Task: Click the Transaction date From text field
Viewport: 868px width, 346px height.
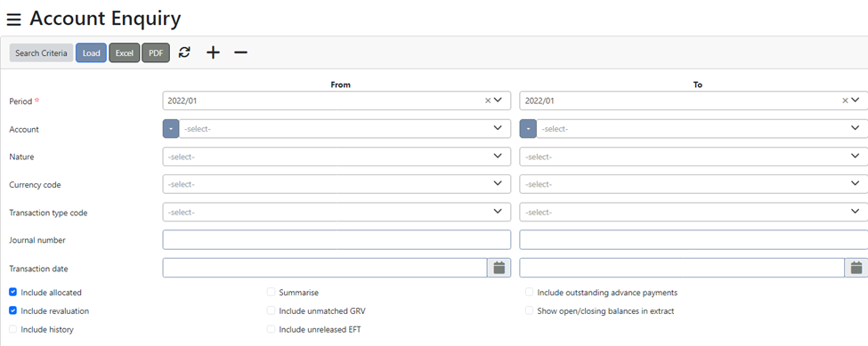Action: (325, 268)
